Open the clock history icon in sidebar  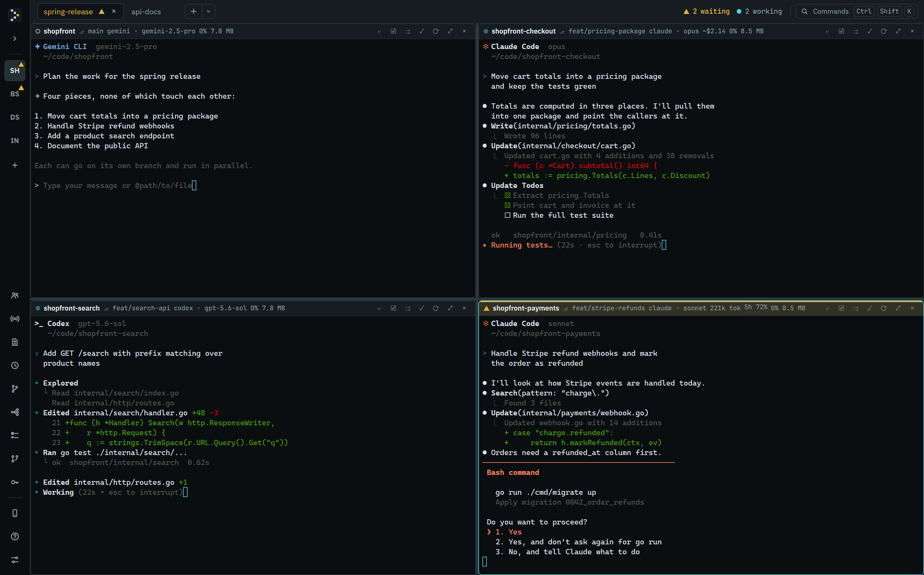pos(15,365)
